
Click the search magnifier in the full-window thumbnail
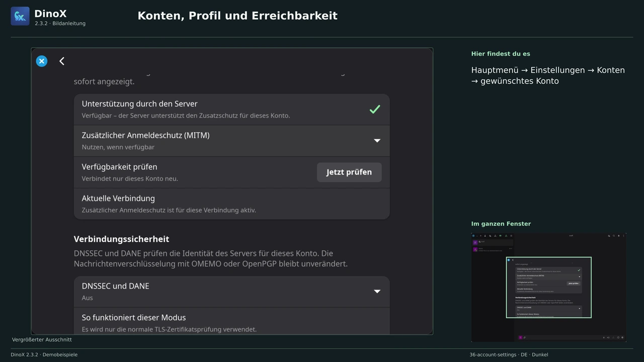click(614, 236)
